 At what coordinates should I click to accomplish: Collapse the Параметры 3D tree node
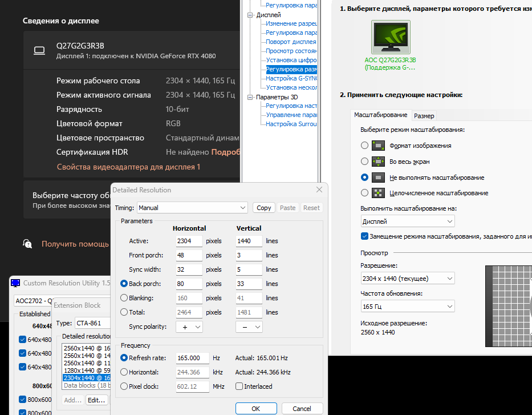(250, 97)
